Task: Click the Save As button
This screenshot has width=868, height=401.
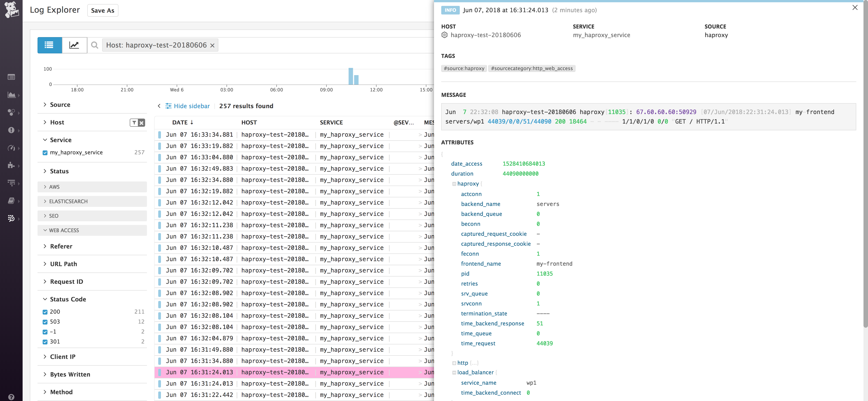Action: click(102, 10)
